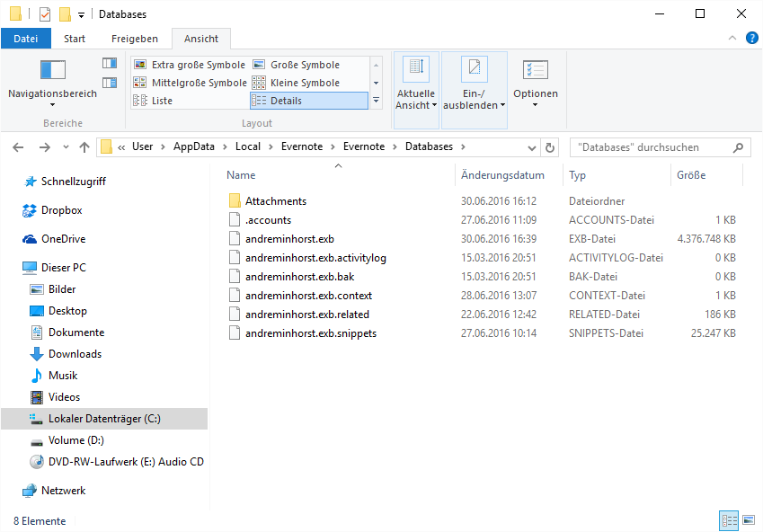Select the Attachments folder
763x532 pixels.
coord(275,201)
